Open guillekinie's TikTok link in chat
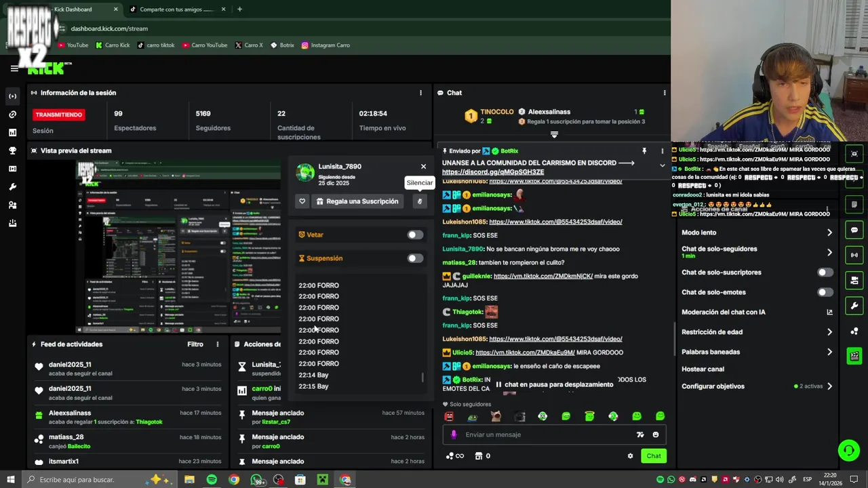 (x=543, y=277)
